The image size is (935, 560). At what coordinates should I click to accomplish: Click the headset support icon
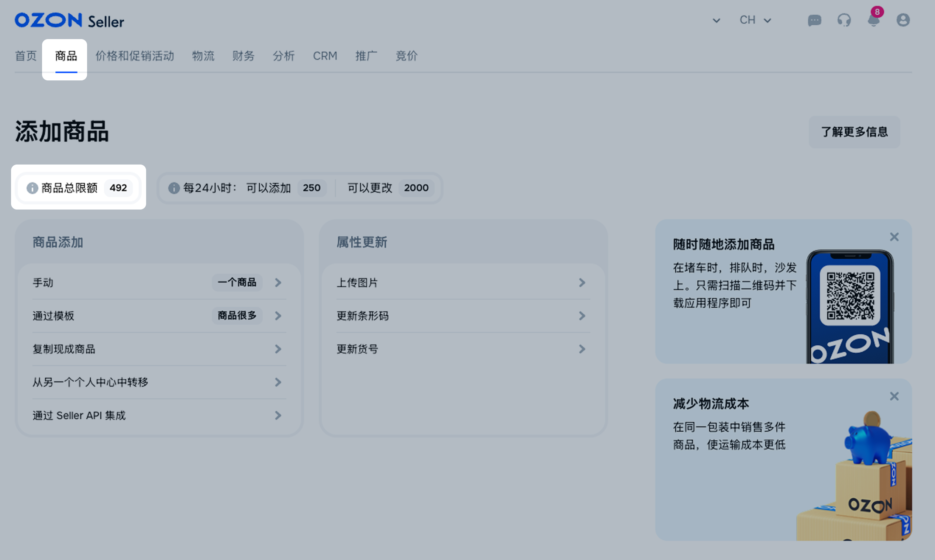coord(844,20)
